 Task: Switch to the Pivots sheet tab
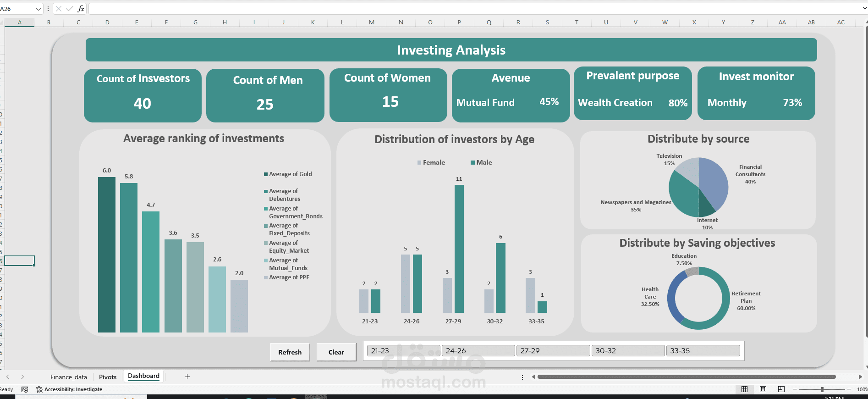pos(108,377)
